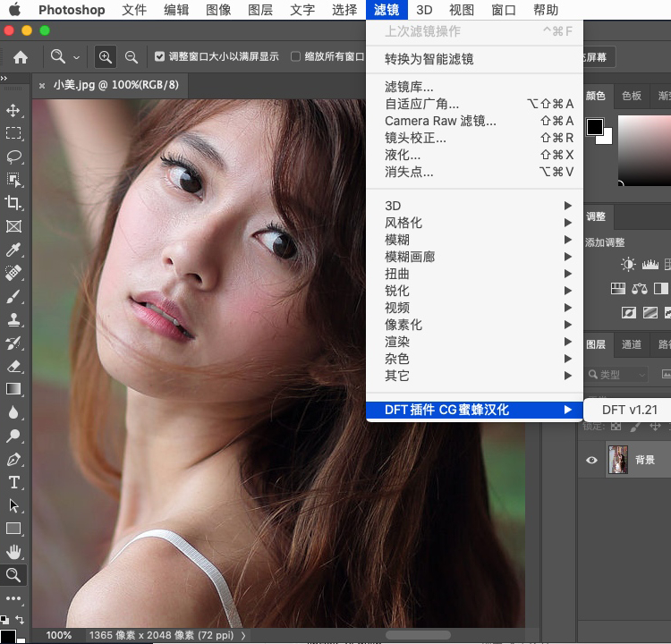Open the 渲染 filter submenu
The image size is (671, 644).
pos(474,342)
